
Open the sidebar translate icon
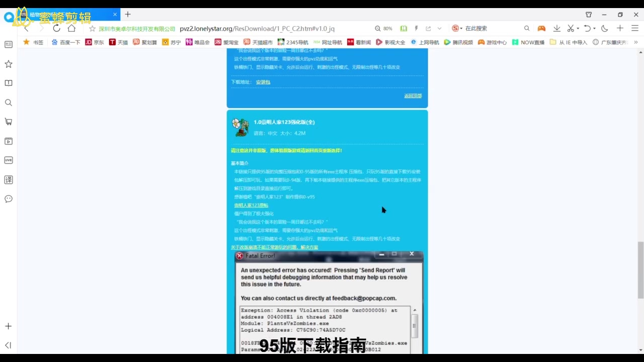point(9,180)
